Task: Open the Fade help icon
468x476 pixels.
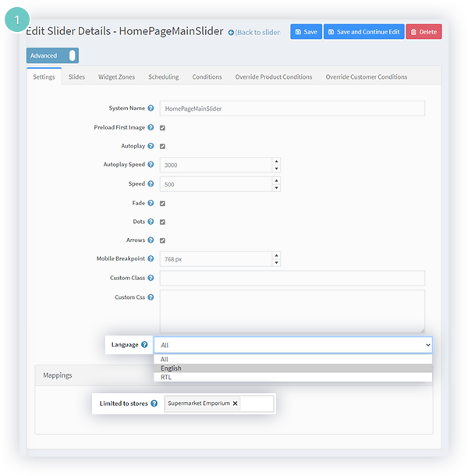Action: pos(151,203)
